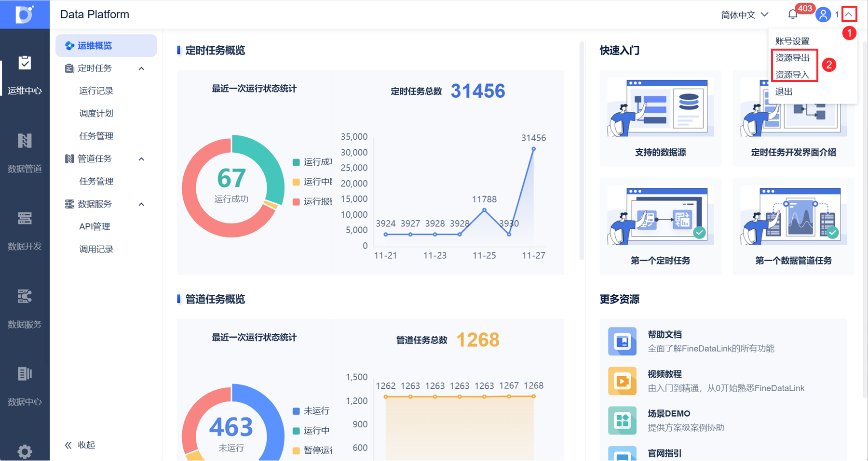This screenshot has width=868, height=461.
Task: Click the teal 运行中 swatch in 管道任务概览
Action: pos(296,431)
